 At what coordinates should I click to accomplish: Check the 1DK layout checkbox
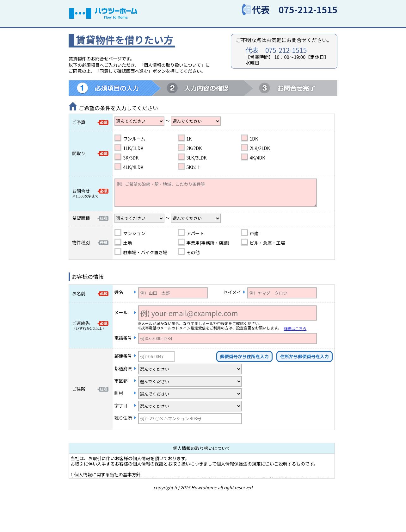pyautogui.click(x=244, y=138)
